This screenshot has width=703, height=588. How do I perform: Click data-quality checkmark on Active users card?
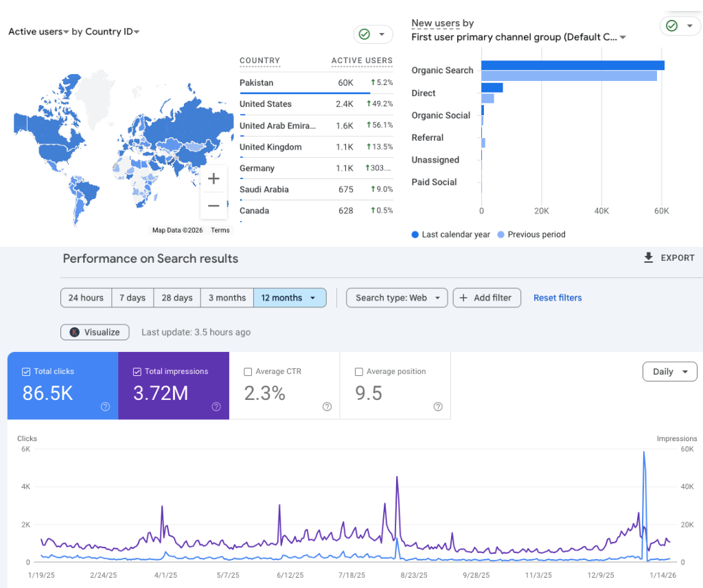pyautogui.click(x=363, y=34)
